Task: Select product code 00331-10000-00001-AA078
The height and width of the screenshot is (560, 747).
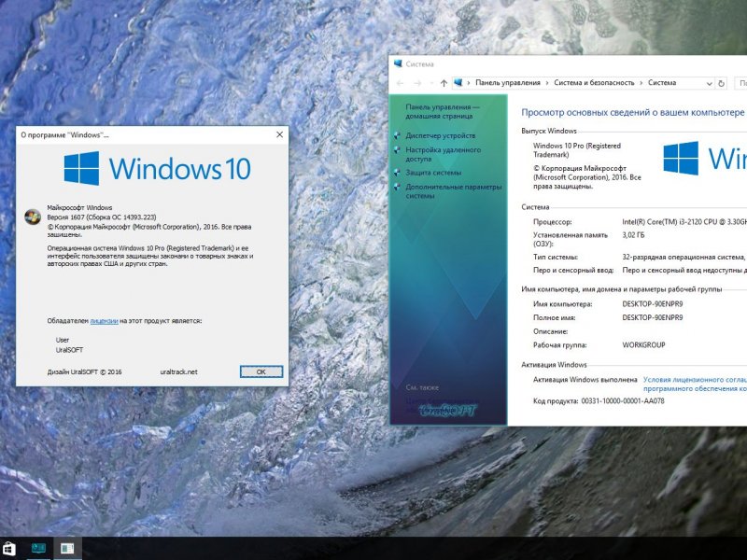Action: pyautogui.click(x=623, y=401)
